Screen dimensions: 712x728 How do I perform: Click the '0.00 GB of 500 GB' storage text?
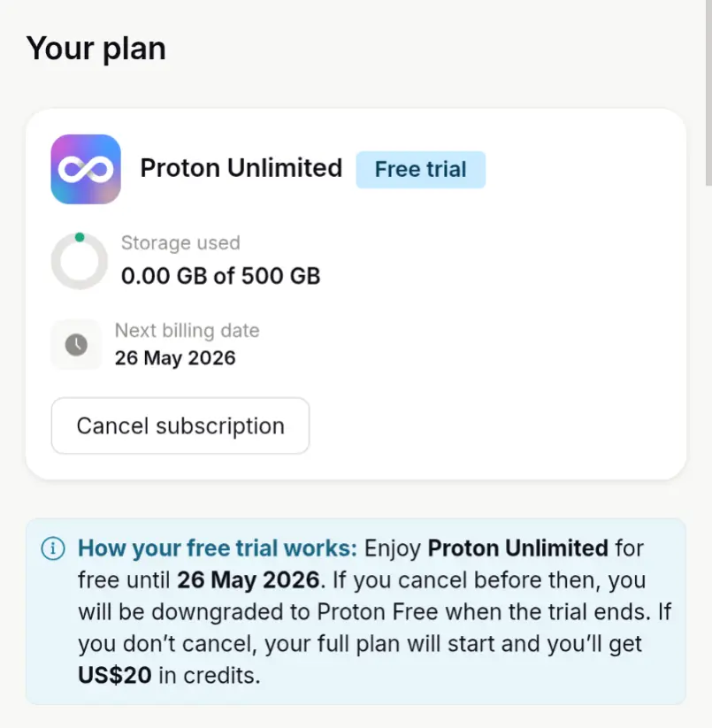pos(220,276)
